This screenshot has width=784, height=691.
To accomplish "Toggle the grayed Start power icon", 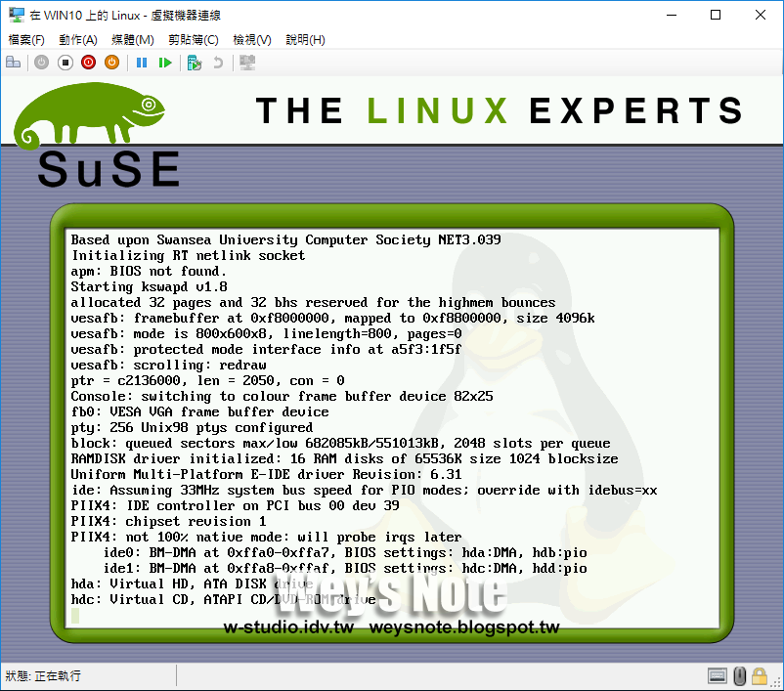I will tap(41, 62).
